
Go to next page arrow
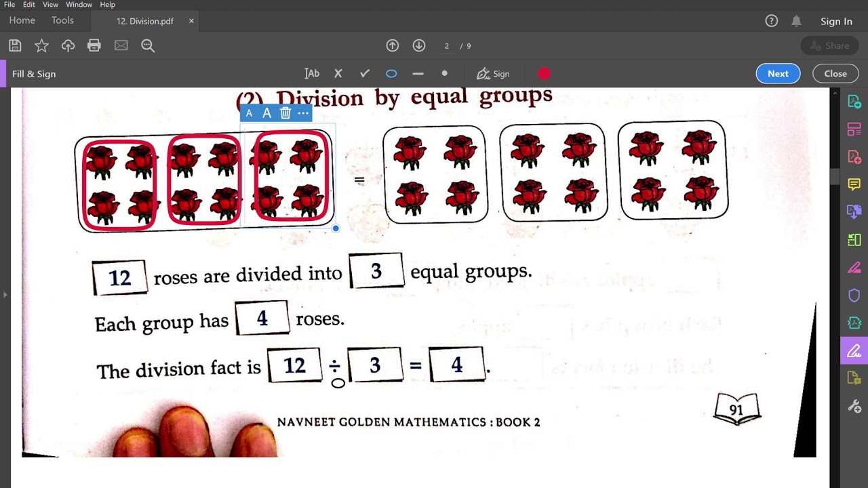(x=419, y=45)
